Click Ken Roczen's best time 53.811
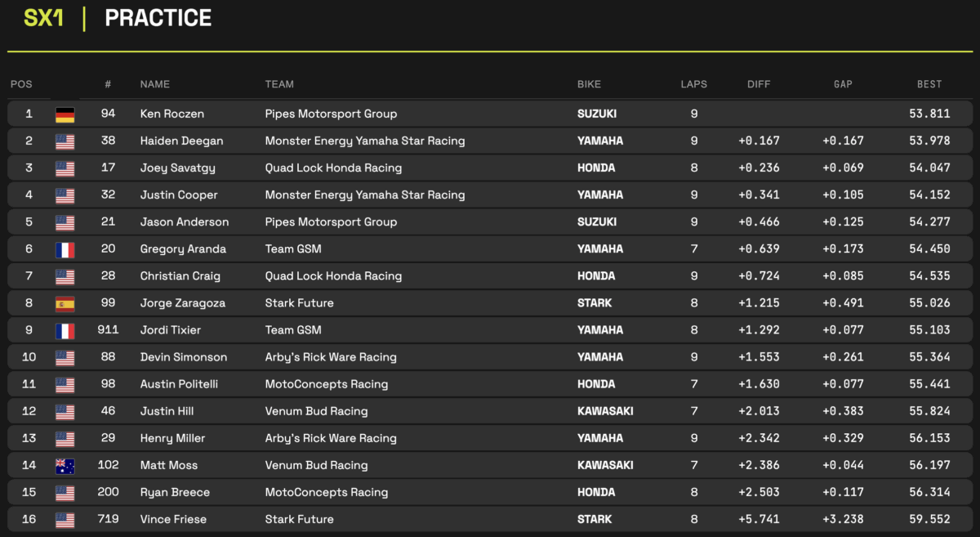The image size is (980, 537). click(x=929, y=114)
